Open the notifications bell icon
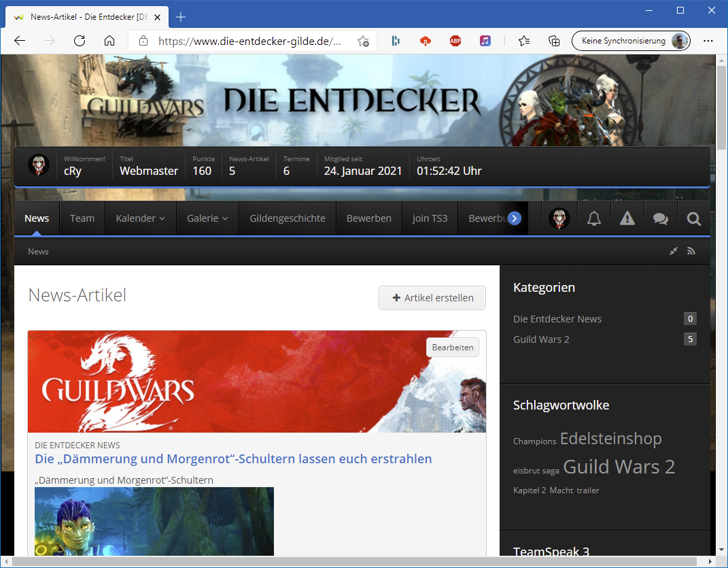728x568 pixels. tap(594, 218)
